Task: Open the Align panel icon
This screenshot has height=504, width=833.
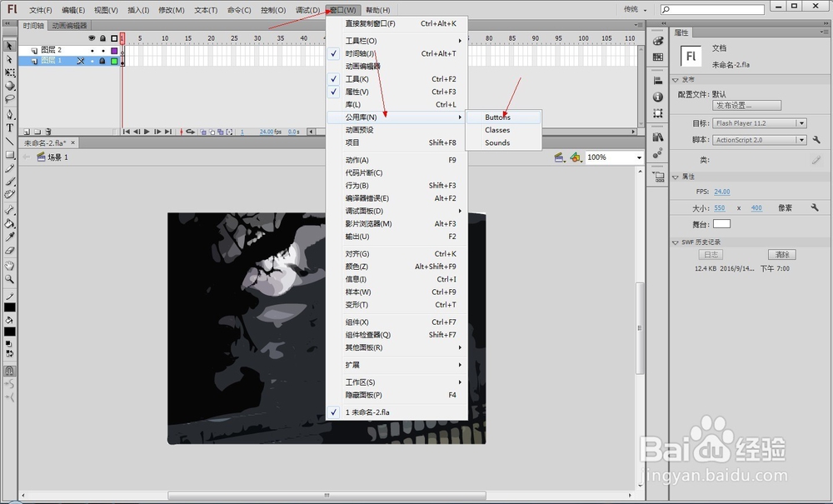Action: click(x=658, y=81)
